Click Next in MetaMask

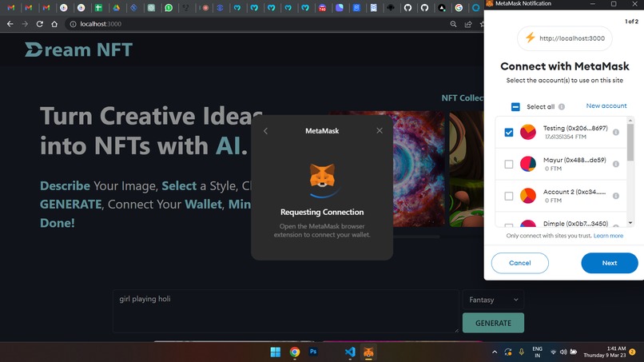tap(610, 263)
